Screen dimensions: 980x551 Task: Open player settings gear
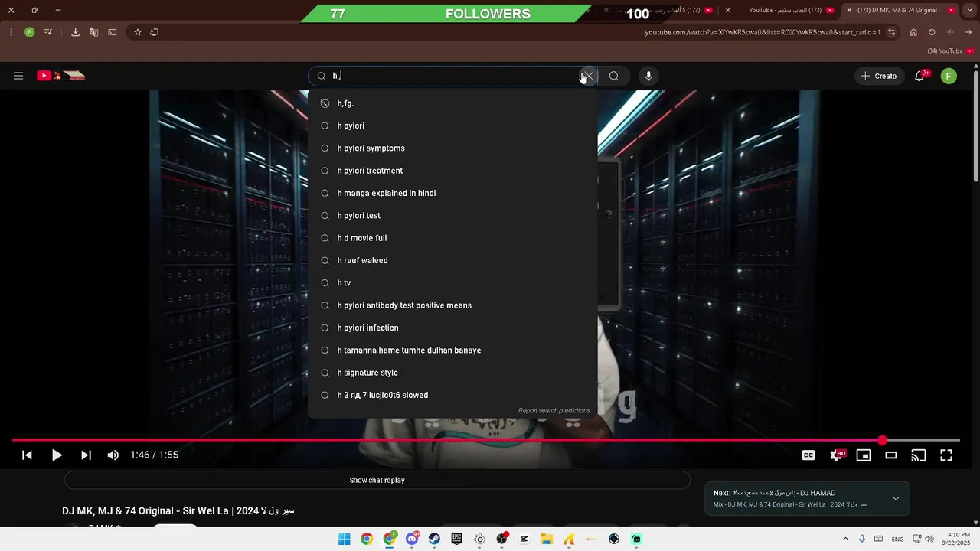837,455
